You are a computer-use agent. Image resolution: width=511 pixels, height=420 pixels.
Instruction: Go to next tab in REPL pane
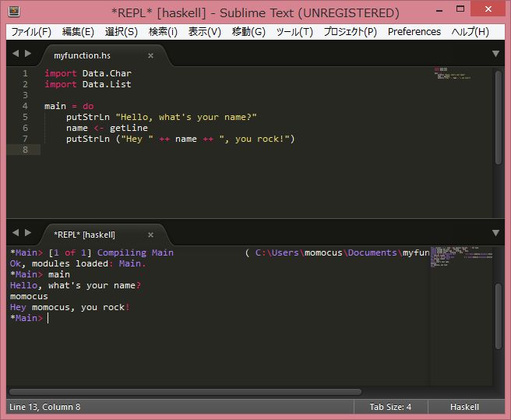pos(28,232)
